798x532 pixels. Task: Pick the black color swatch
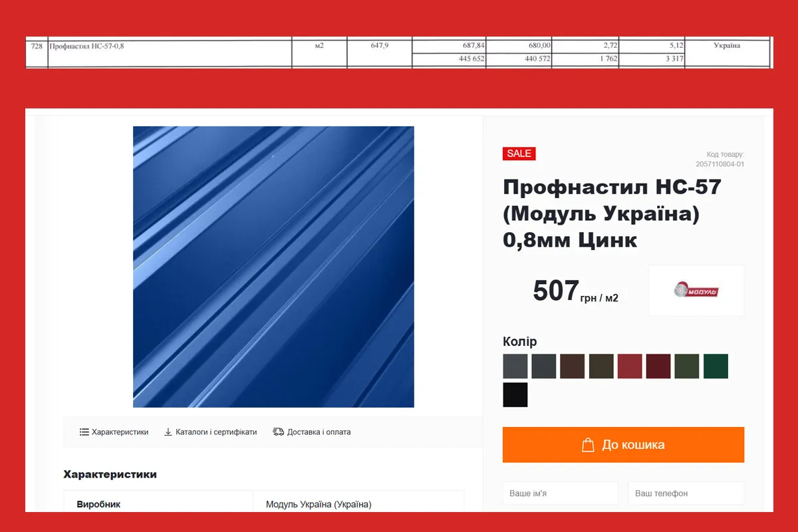click(515, 395)
